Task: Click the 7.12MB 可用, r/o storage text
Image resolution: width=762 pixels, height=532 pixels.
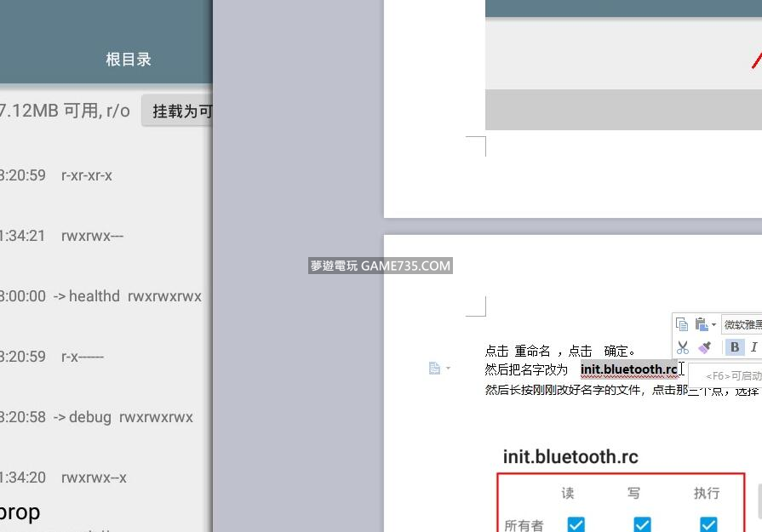Action: tap(65, 111)
